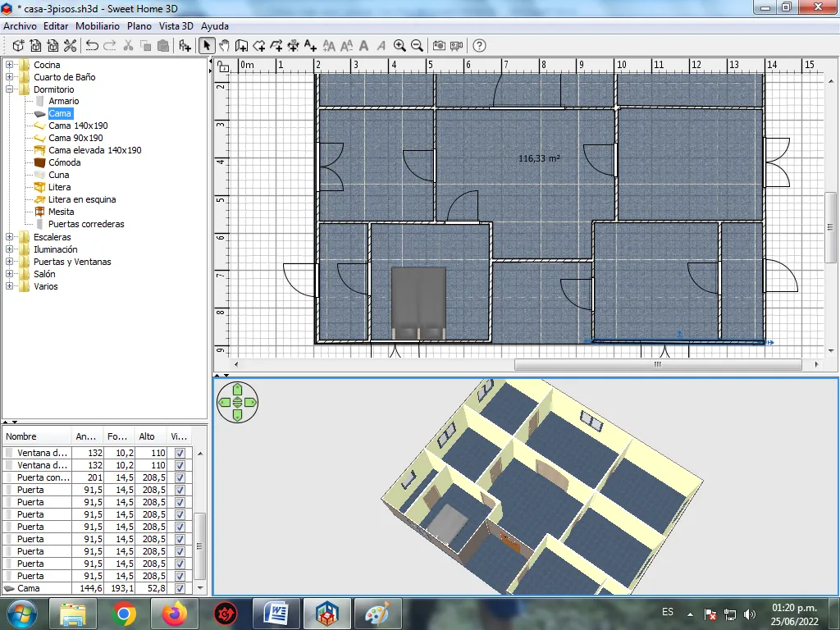Click the New home toolbar icon
The height and width of the screenshot is (630, 840).
pos(18,46)
